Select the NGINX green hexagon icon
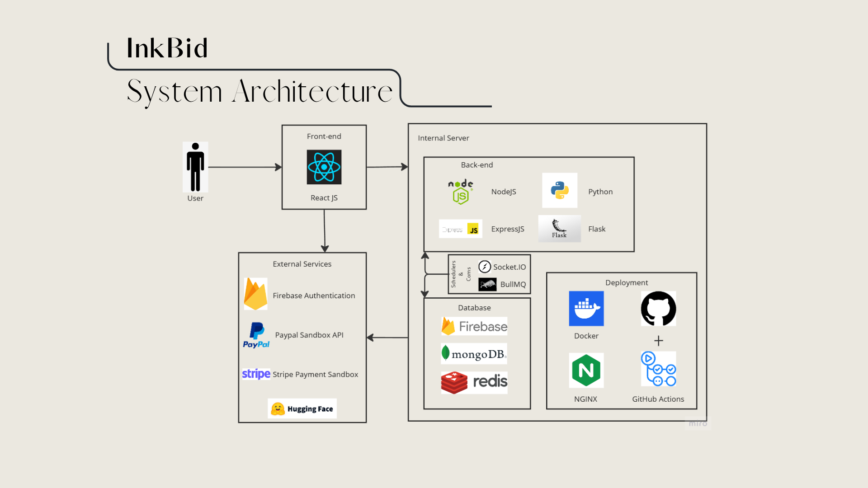This screenshot has width=868, height=488. click(586, 370)
